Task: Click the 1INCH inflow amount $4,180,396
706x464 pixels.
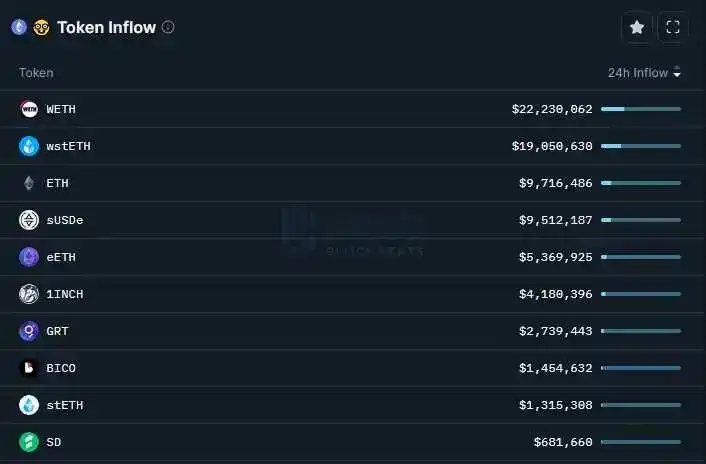Action: coord(555,294)
